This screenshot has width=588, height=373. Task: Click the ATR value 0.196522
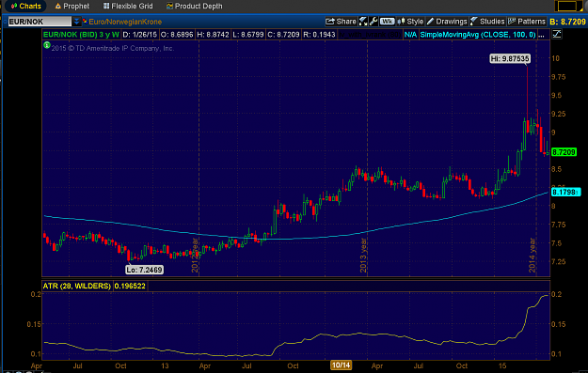click(x=130, y=286)
